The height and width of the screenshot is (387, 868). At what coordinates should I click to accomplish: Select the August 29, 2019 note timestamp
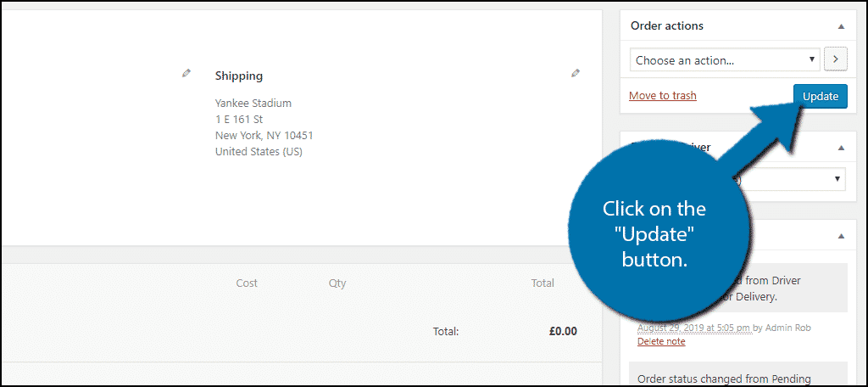click(x=694, y=328)
